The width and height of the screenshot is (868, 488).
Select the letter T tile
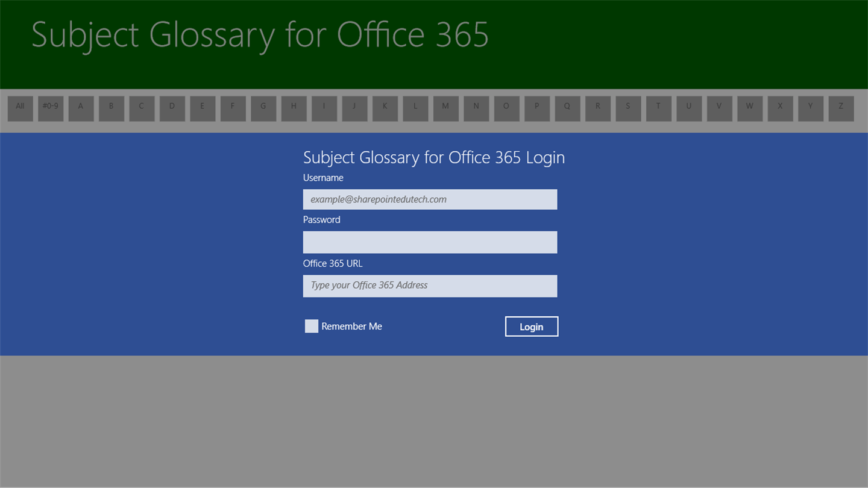click(659, 108)
